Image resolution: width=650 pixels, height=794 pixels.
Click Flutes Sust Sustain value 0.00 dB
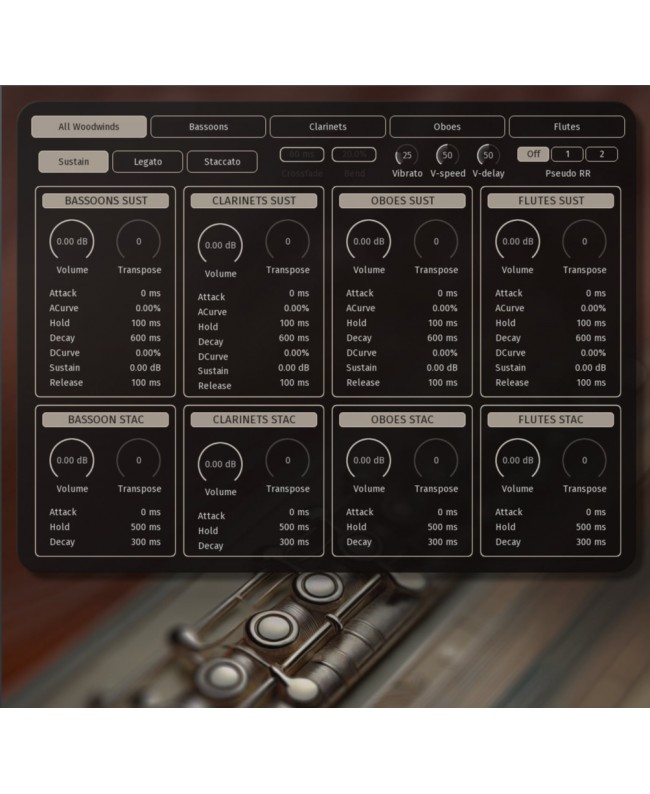pyautogui.click(x=590, y=368)
